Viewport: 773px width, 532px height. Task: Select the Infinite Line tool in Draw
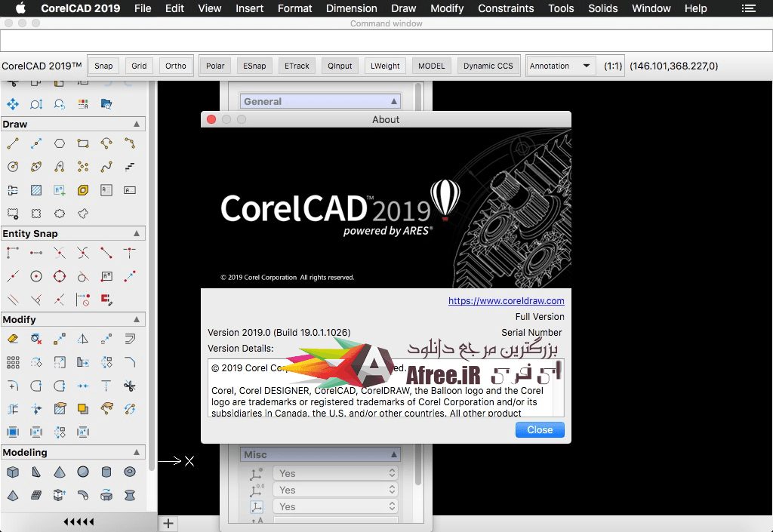pos(36,143)
